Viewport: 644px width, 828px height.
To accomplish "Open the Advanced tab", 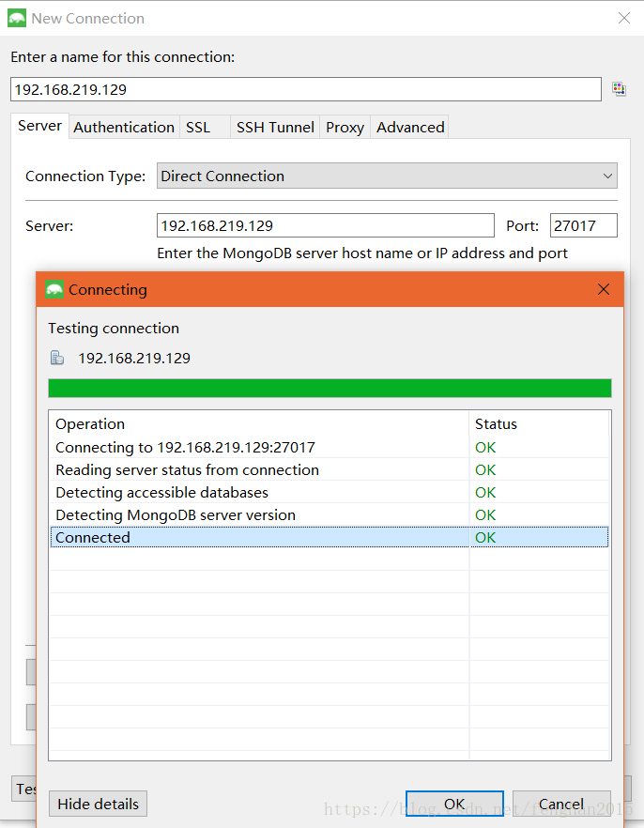I will pyautogui.click(x=409, y=128).
